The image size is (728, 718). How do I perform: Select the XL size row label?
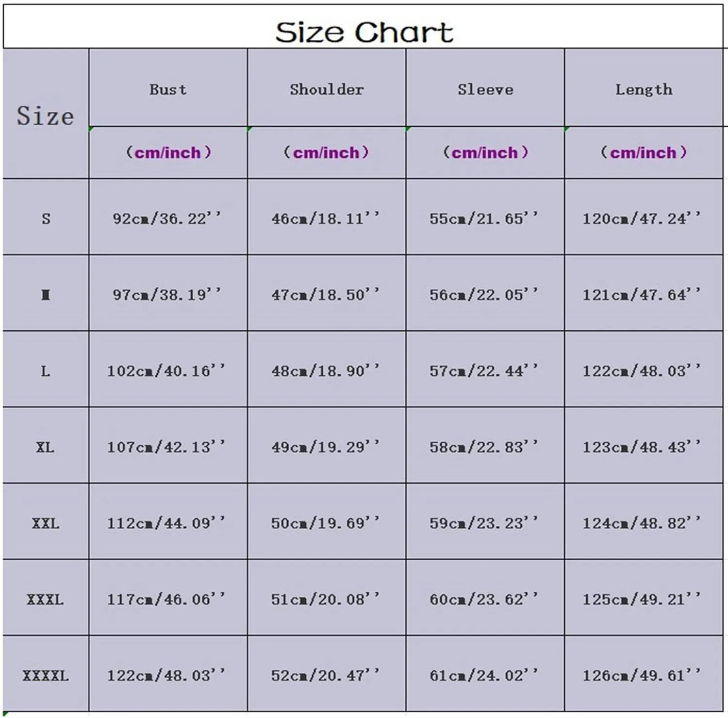pyautogui.click(x=45, y=447)
